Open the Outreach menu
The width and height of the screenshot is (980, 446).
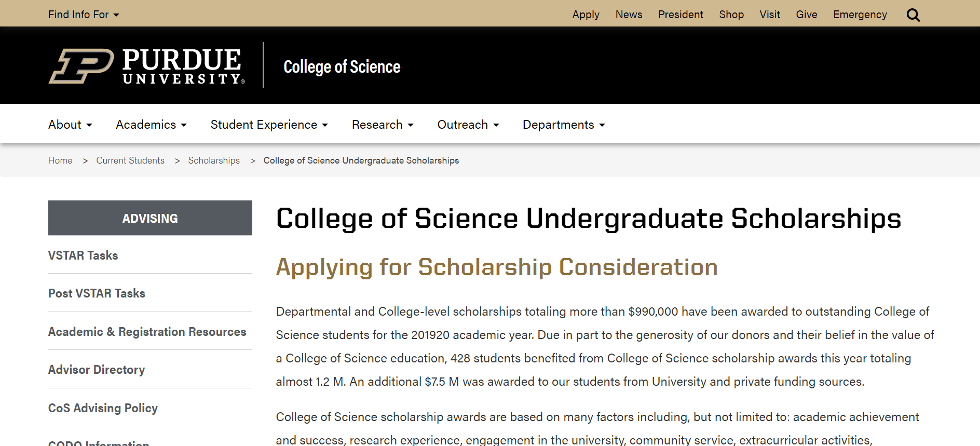click(x=468, y=125)
